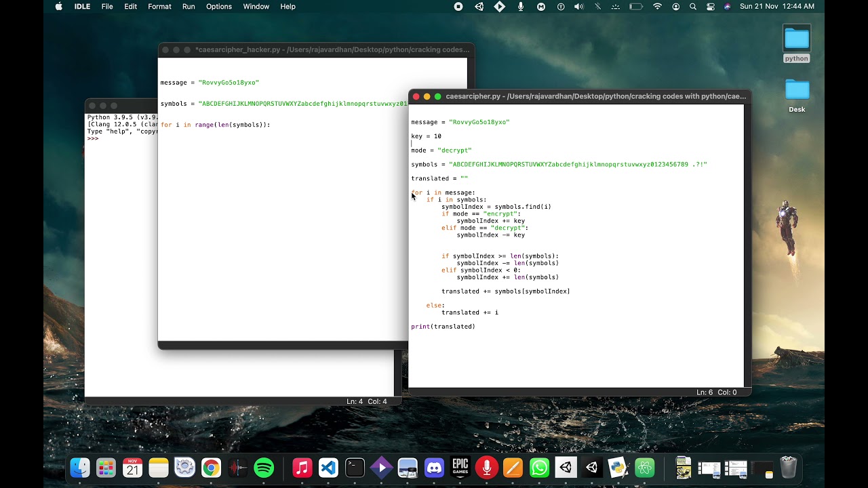Click 'translated += i' line
This screenshot has width=868, height=488.
point(470,312)
